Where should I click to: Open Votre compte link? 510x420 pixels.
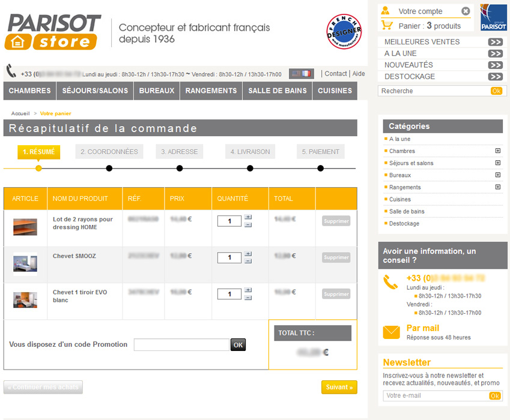[x=420, y=11]
